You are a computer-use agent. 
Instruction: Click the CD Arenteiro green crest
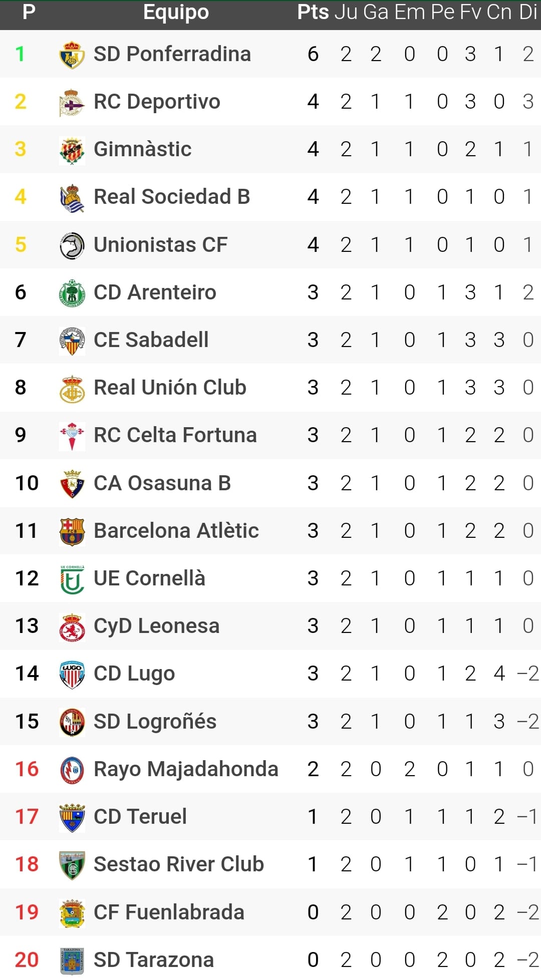click(x=72, y=292)
